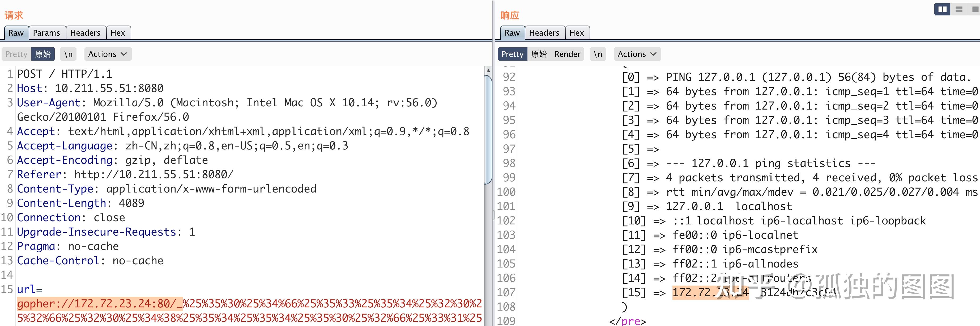
Task: Switch to combined single-pane layout icon
Action: click(975, 9)
